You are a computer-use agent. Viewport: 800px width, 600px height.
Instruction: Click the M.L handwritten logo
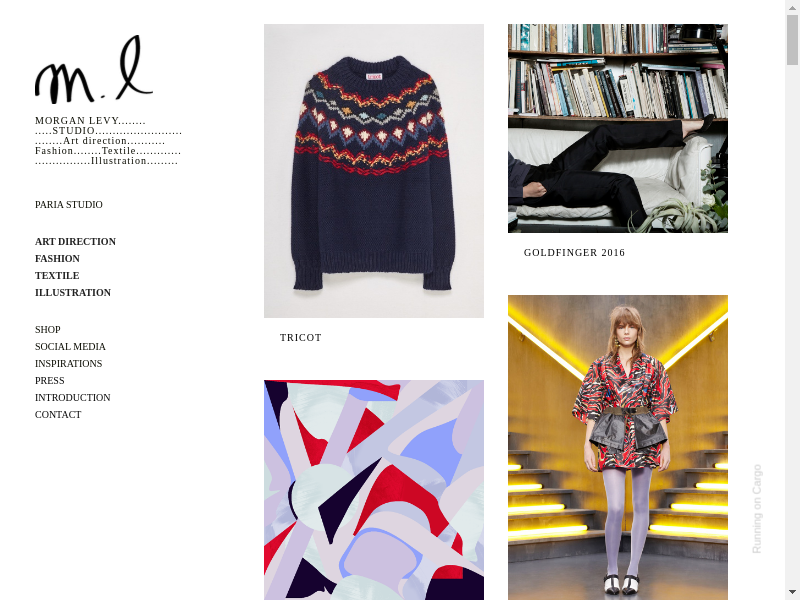94,69
